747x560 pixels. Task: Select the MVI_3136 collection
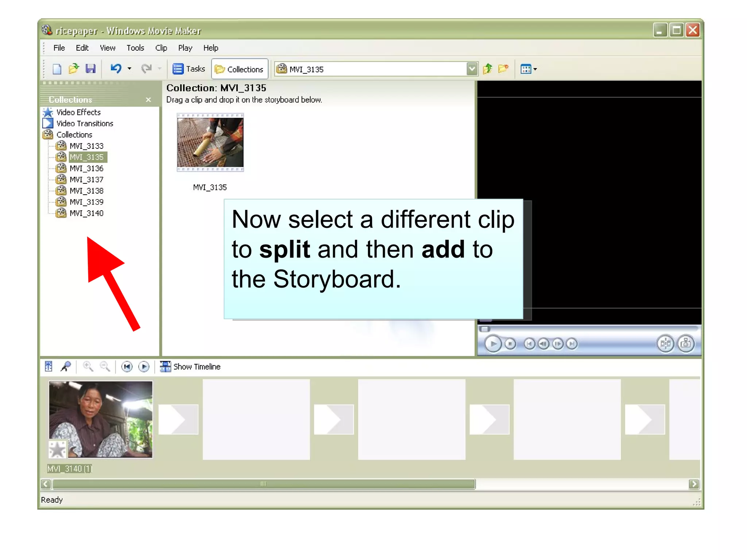86,168
